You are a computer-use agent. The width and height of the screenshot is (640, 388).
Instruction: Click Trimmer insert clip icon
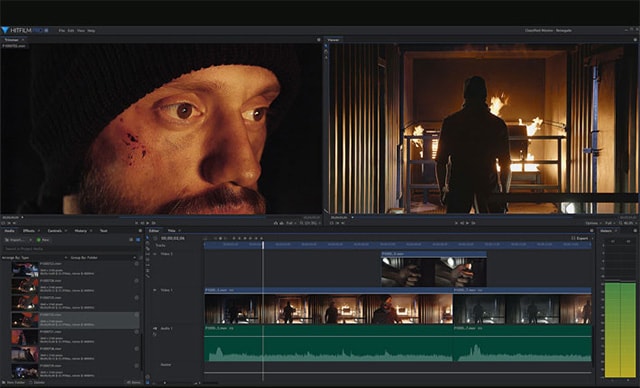coord(276,223)
